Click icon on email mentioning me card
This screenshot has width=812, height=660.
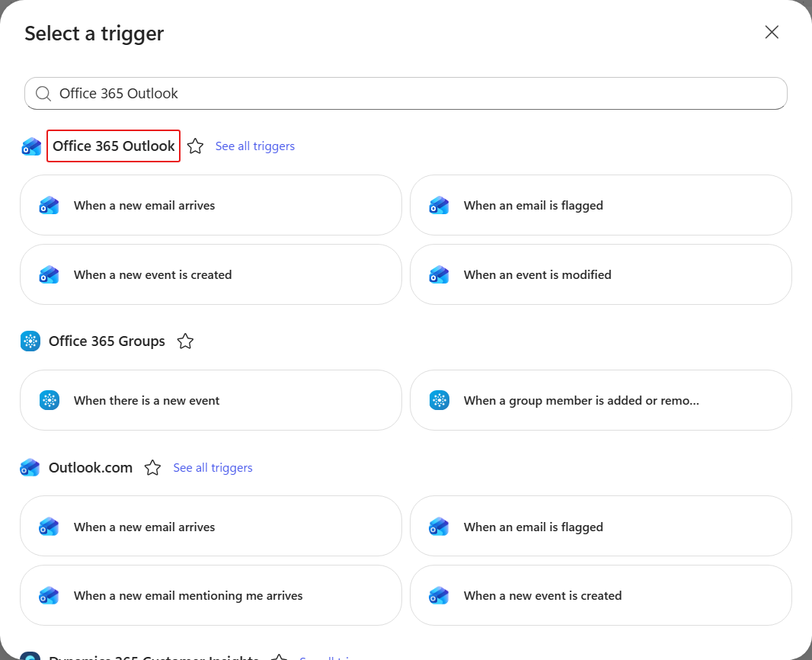coord(50,595)
